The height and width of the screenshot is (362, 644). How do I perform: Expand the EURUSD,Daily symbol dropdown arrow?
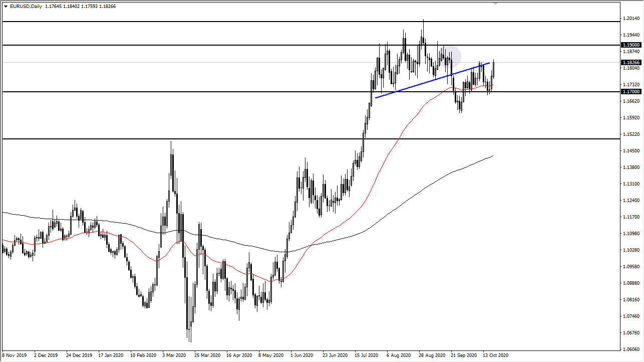pos(6,7)
